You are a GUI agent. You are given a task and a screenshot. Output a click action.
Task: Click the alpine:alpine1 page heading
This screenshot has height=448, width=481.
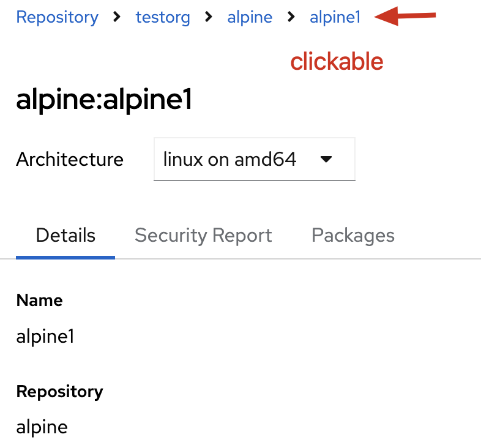(104, 100)
